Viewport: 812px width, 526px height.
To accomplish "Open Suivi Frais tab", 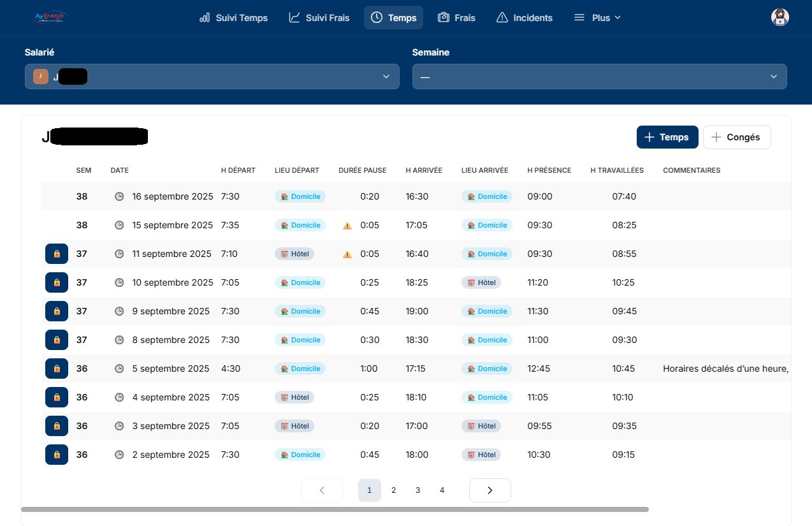I will (x=319, y=18).
